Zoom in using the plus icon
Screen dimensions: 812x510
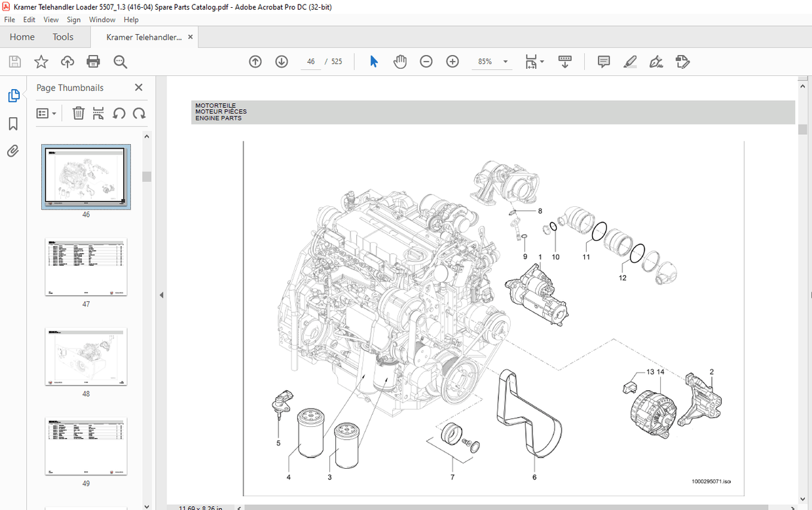[452, 61]
